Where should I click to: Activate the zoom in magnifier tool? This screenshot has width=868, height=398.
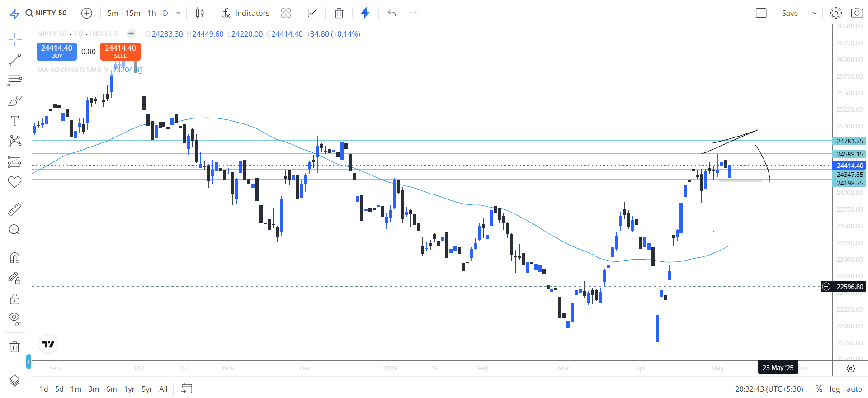pyautogui.click(x=15, y=230)
